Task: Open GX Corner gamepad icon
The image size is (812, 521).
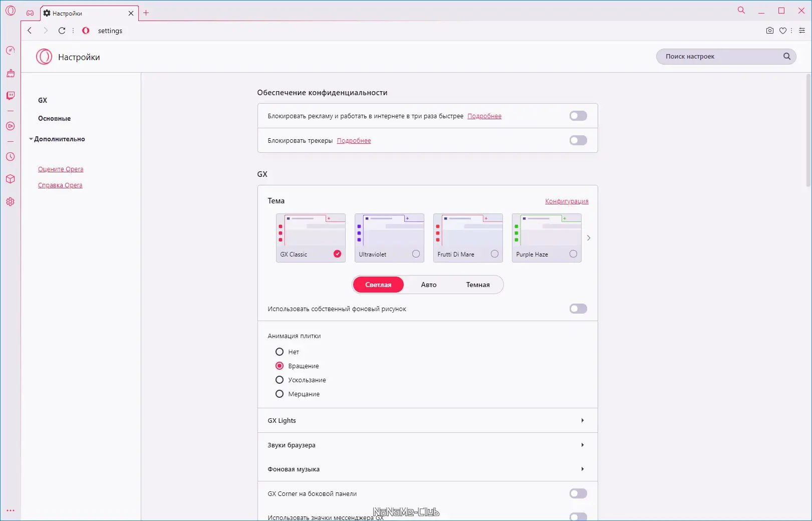Action: pyautogui.click(x=30, y=13)
